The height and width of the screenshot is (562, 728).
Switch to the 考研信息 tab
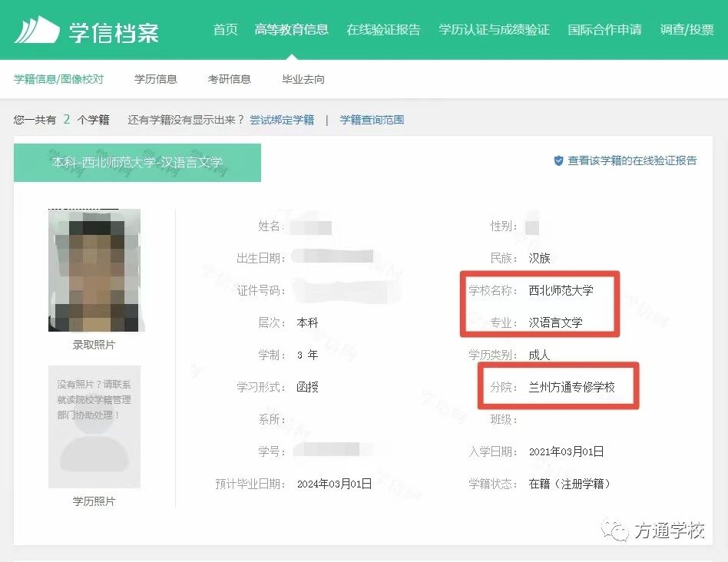tap(229, 79)
